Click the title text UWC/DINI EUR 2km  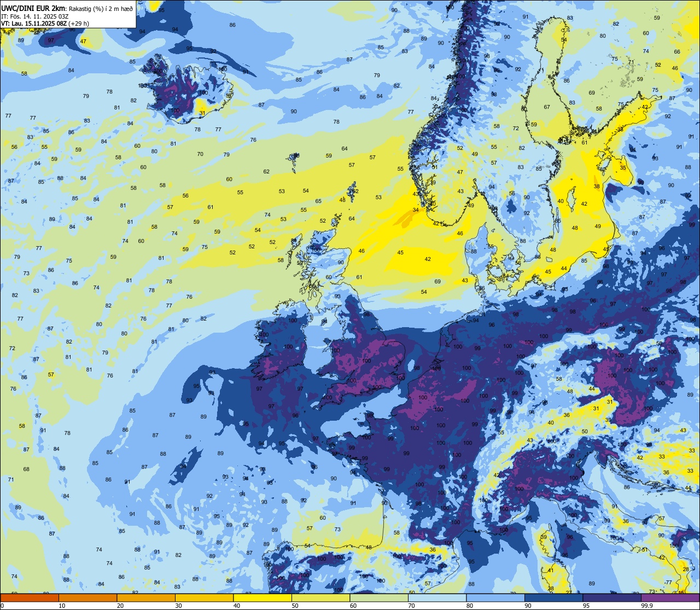(x=33, y=8)
